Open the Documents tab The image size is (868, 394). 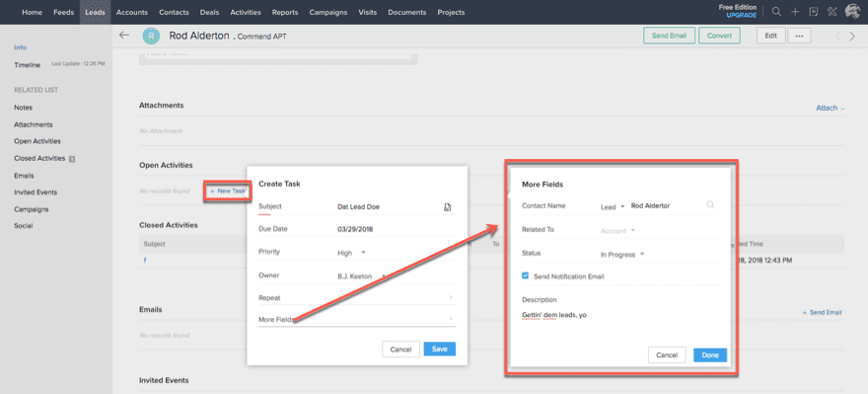click(406, 12)
